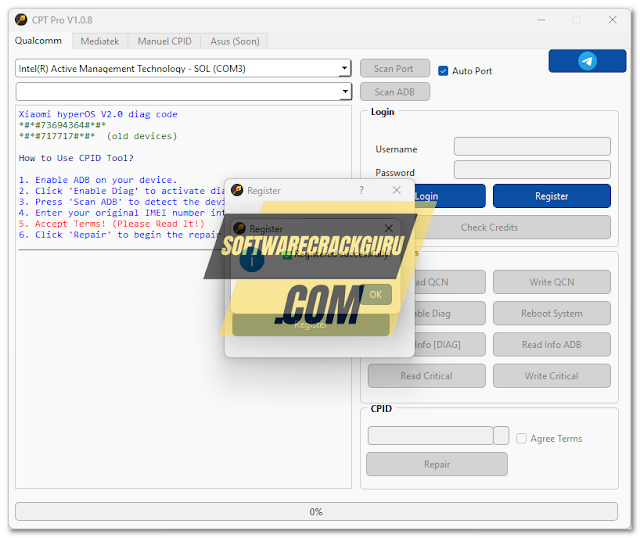
Task: Click the Register dialog key icon
Action: coord(237,190)
